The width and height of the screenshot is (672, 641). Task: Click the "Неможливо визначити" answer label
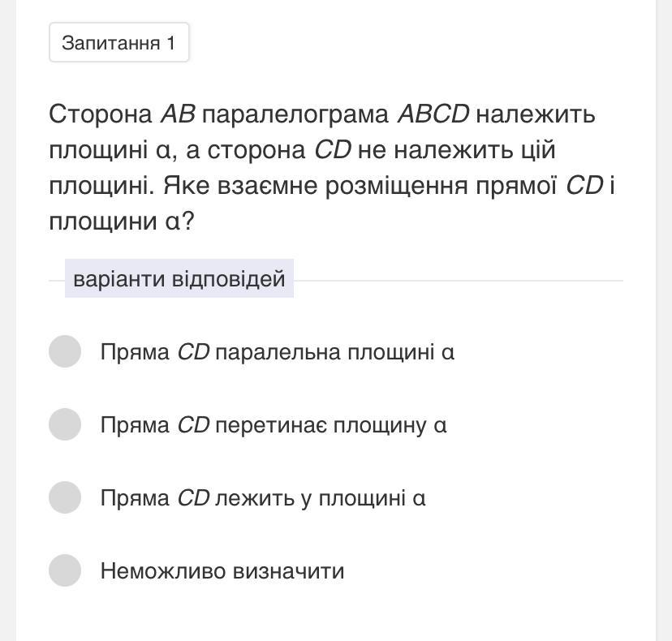[222, 571]
